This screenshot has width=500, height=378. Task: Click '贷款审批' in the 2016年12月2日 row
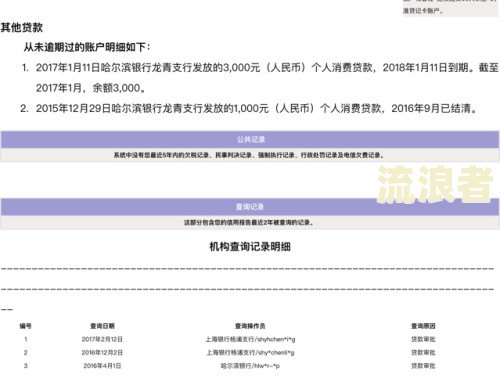point(423,353)
